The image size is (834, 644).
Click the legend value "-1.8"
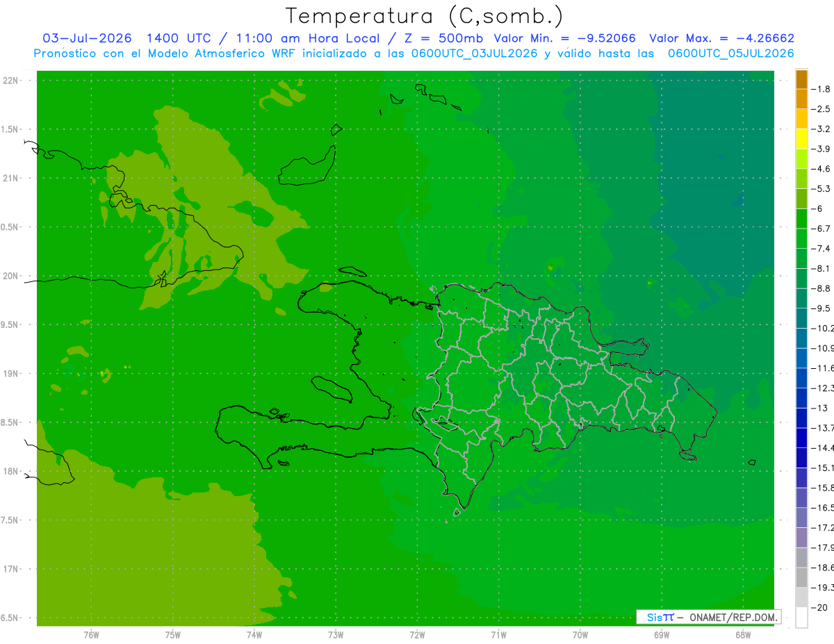click(821, 89)
